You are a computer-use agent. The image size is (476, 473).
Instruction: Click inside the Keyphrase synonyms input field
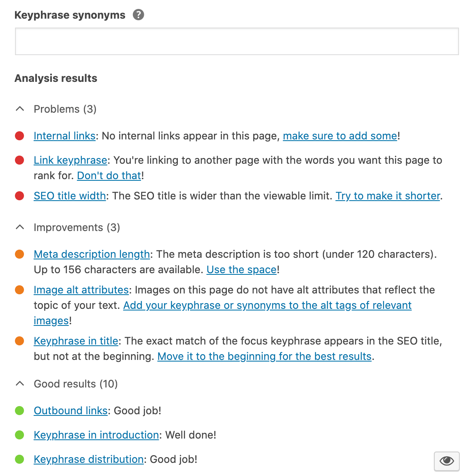coord(237,41)
